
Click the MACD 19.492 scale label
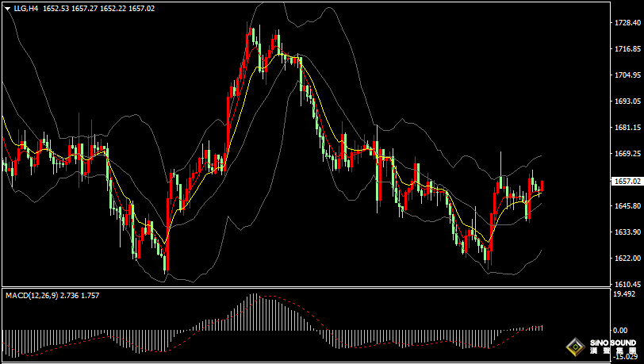(627, 294)
